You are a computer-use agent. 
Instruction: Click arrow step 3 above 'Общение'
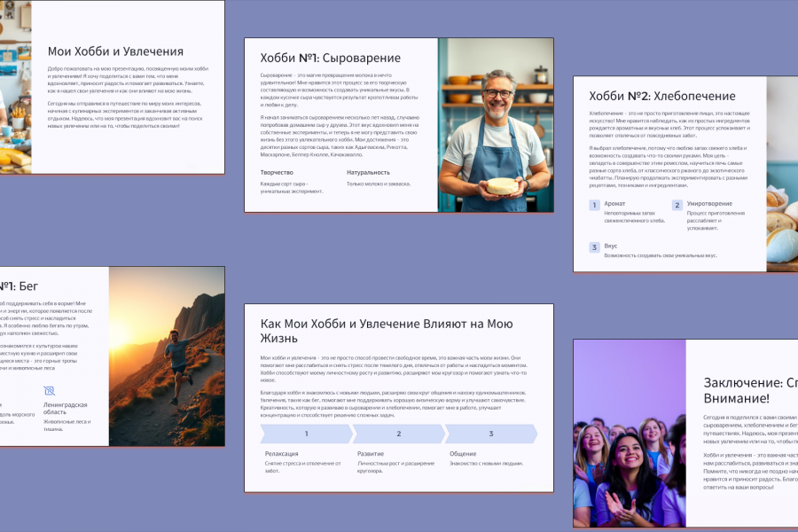point(491,434)
